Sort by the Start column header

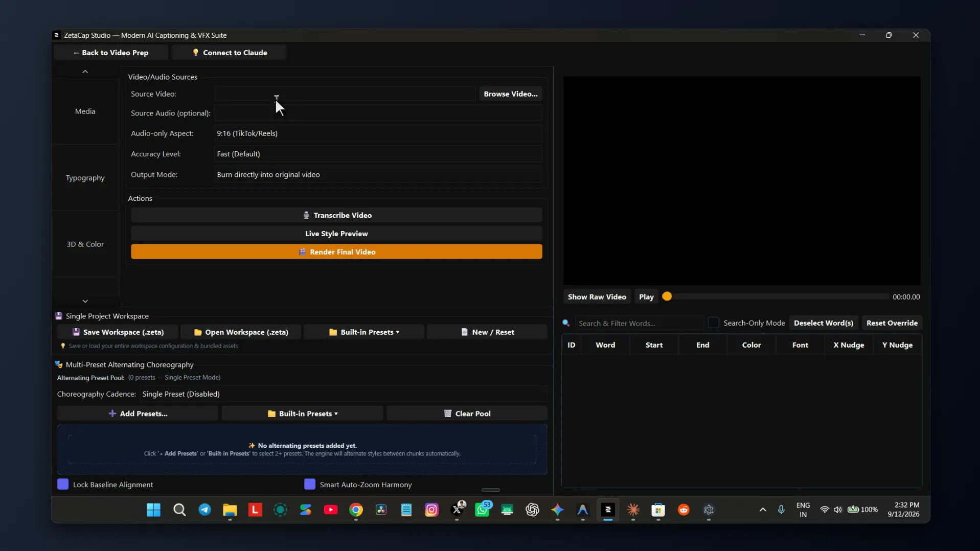(654, 345)
